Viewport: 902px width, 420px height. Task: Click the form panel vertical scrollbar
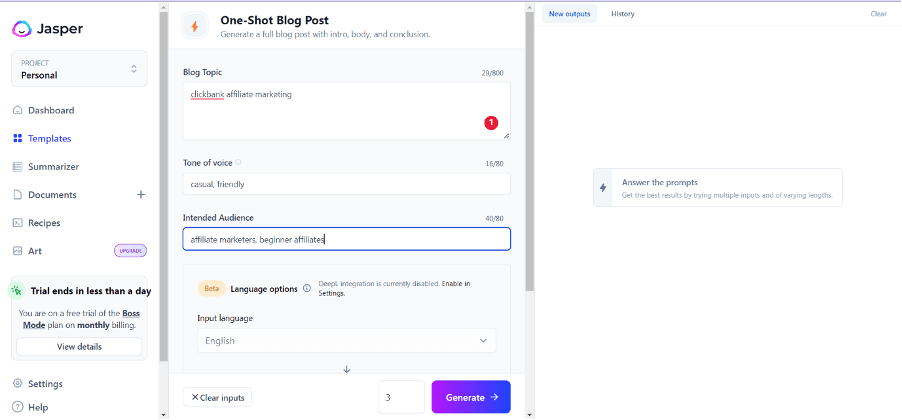[530, 150]
